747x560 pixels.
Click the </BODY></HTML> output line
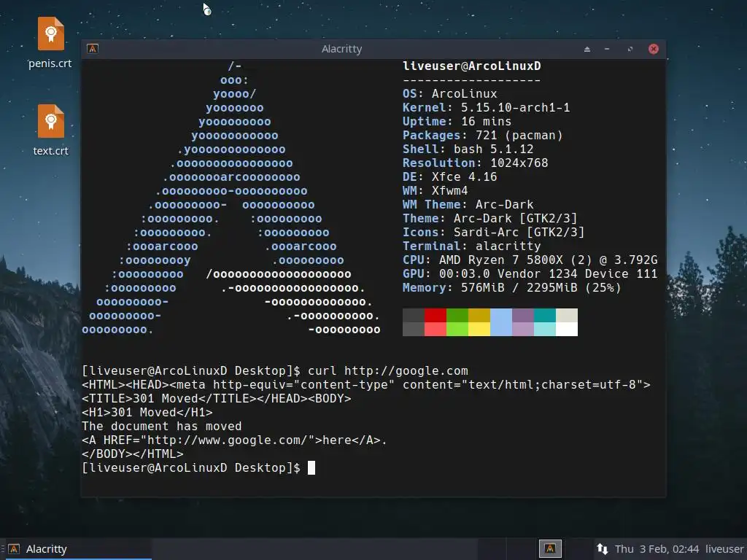click(133, 454)
